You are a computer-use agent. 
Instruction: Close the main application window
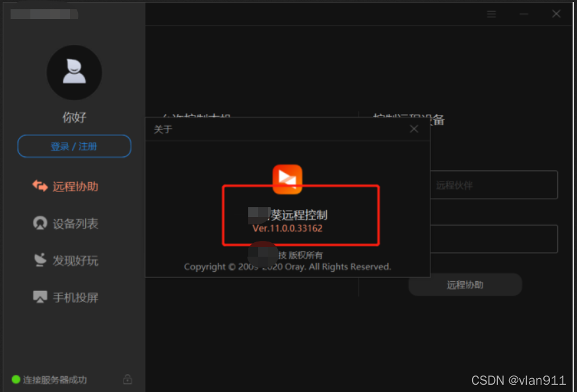click(x=557, y=14)
